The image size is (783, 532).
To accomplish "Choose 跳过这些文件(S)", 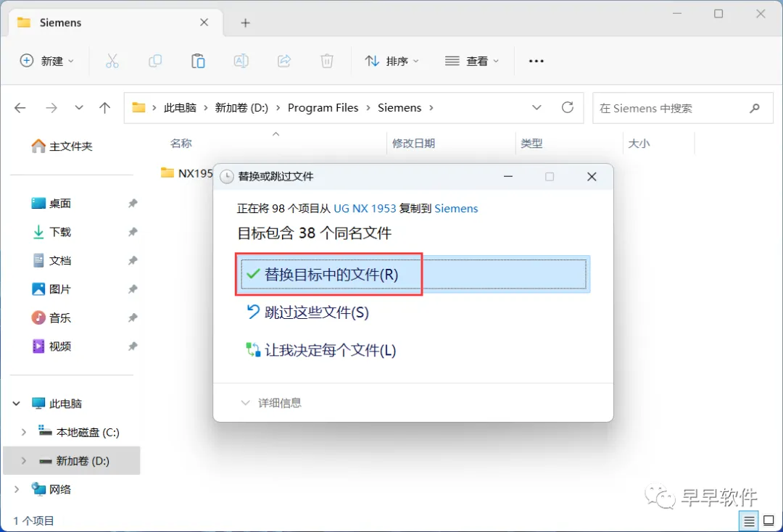I will [x=308, y=312].
